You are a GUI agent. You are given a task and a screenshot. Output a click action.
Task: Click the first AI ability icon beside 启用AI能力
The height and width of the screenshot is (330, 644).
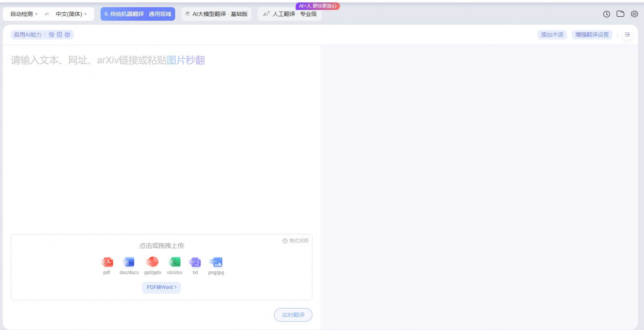point(51,35)
